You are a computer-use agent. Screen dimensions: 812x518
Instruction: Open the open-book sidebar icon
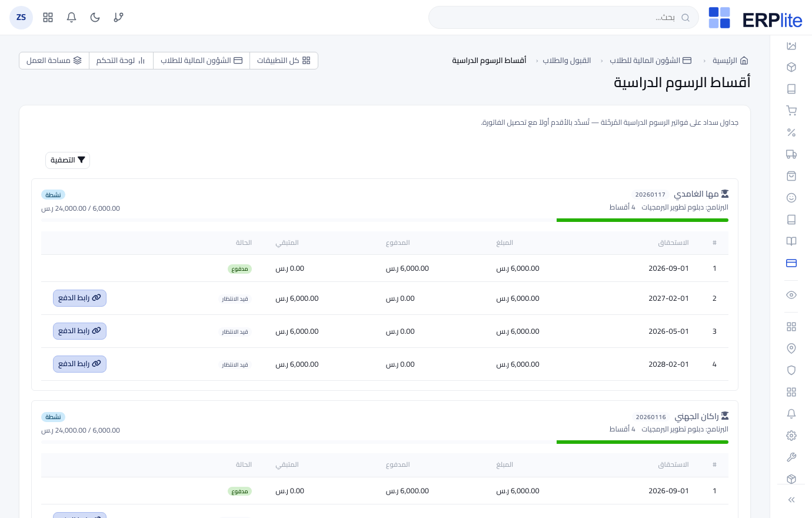791,241
